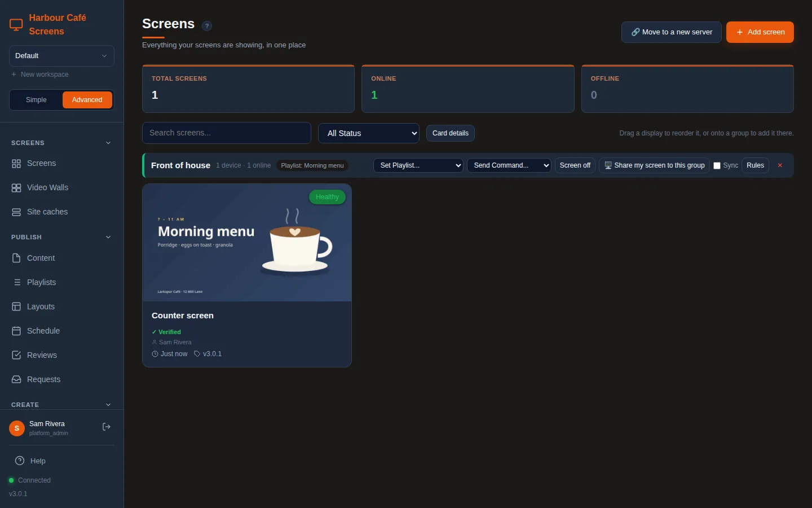Screen dimensions: 812x508
Task: Click the 'Front of house' group name
Action: (x=180, y=165)
